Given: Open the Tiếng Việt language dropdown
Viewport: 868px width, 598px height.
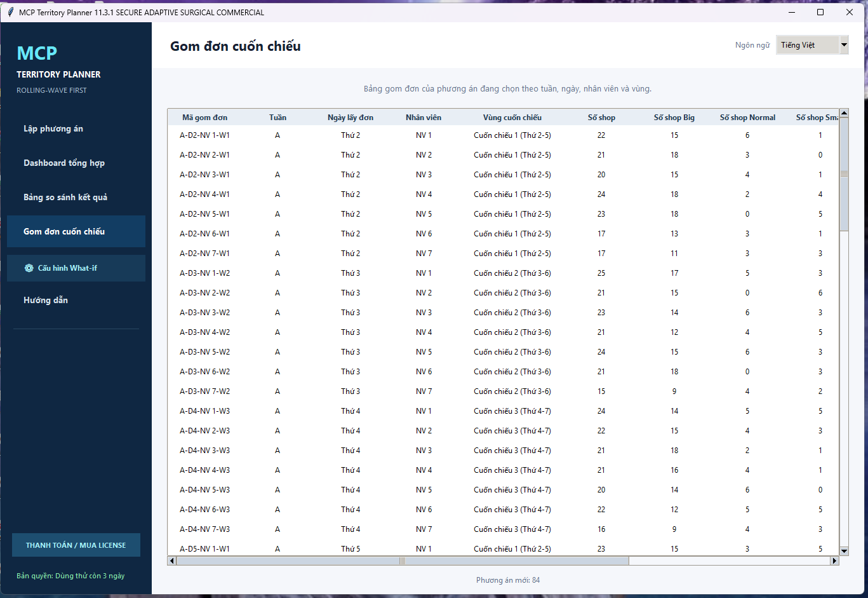Looking at the screenshot, I should [812, 45].
